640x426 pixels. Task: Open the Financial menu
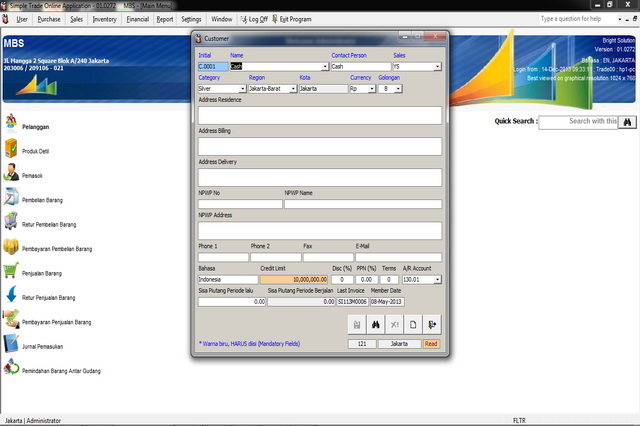(x=137, y=19)
